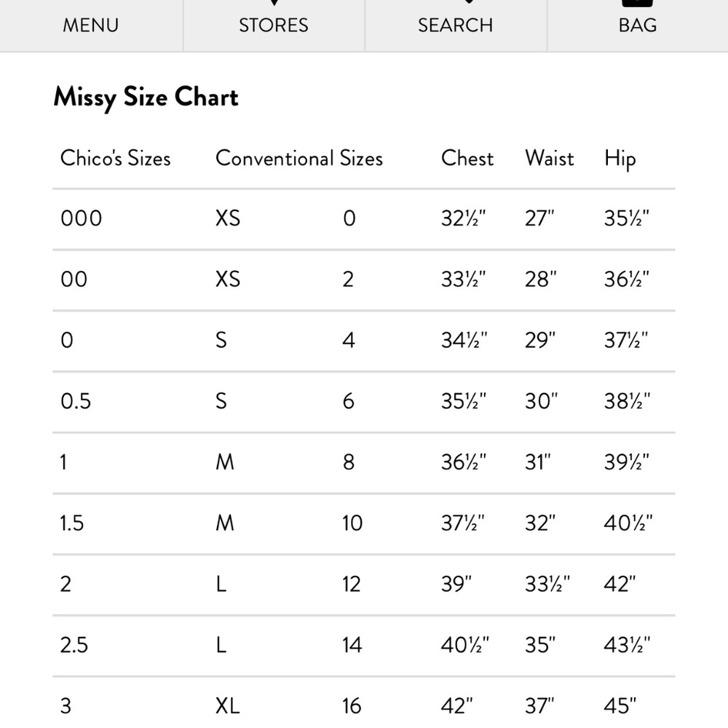Click the Chico's Sizes column header

click(115, 159)
